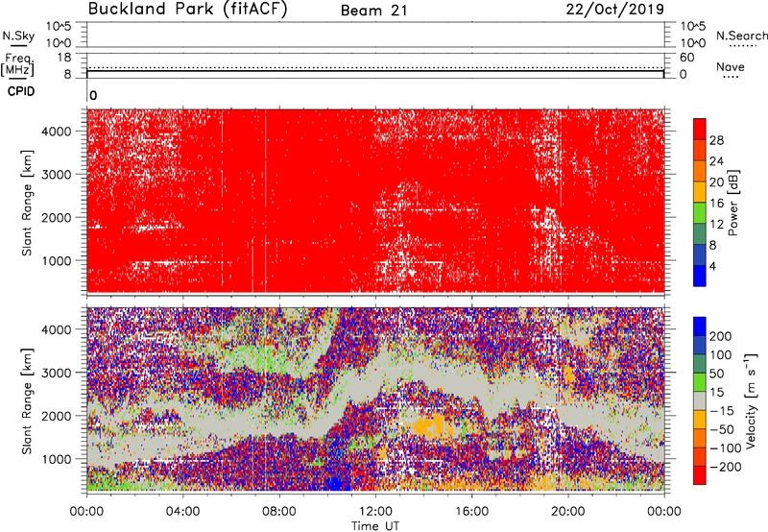
Task: Click the red top segment of power colorbar
Action: [700, 130]
